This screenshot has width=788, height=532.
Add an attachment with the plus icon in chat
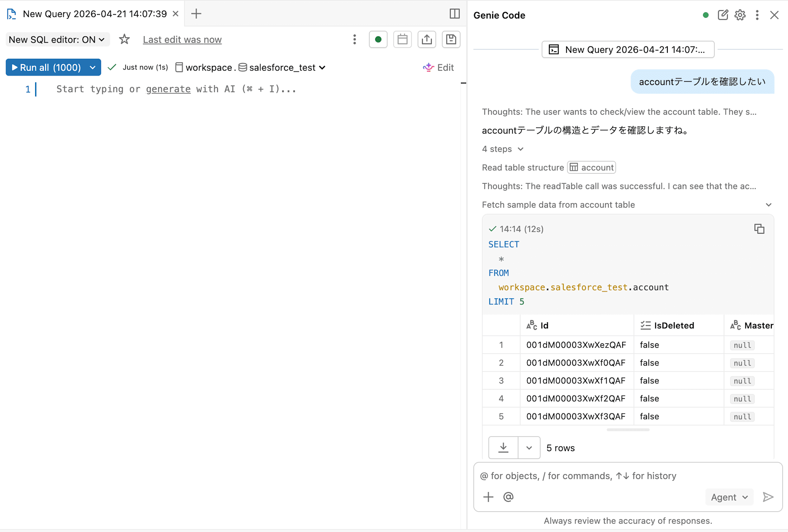point(488,497)
